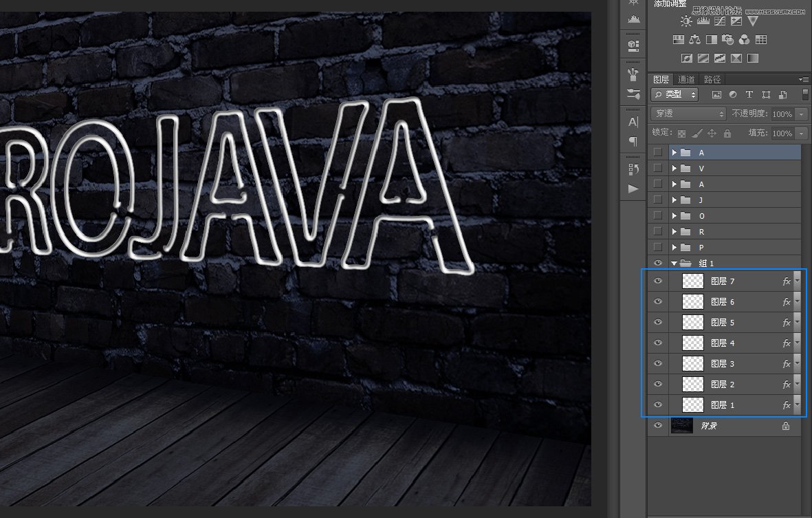Show the V group layer
This screenshot has width=812, height=518.
(x=658, y=168)
